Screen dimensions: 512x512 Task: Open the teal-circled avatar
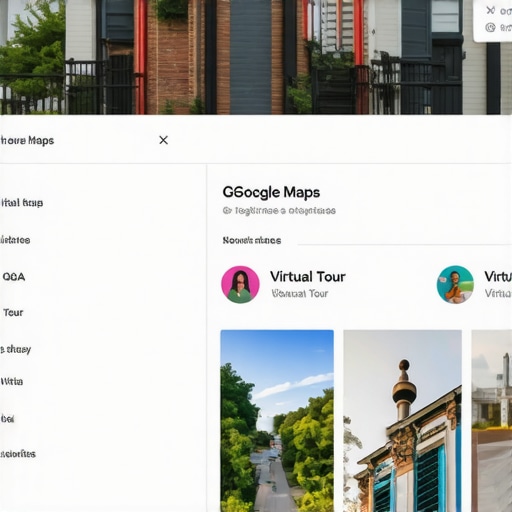[x=455, y=284]
